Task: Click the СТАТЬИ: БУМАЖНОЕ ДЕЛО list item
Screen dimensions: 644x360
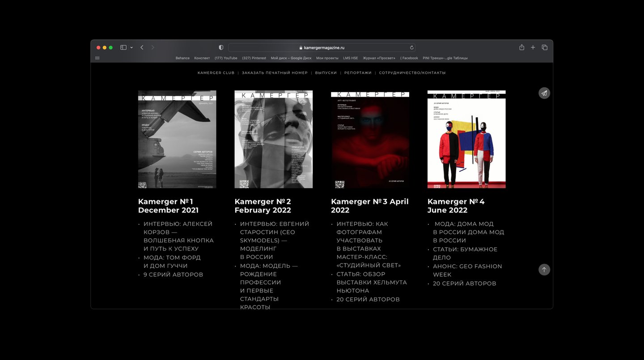Action: click(465, 253)
